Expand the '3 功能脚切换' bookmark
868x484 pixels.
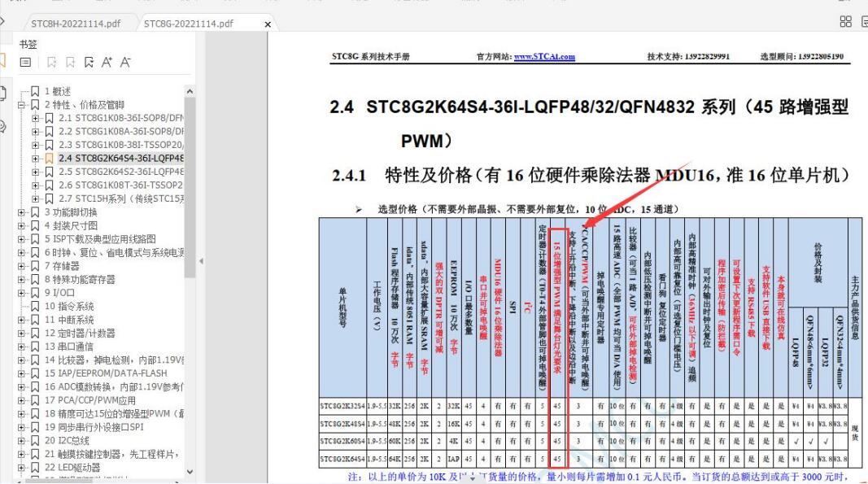click(21, 212)
